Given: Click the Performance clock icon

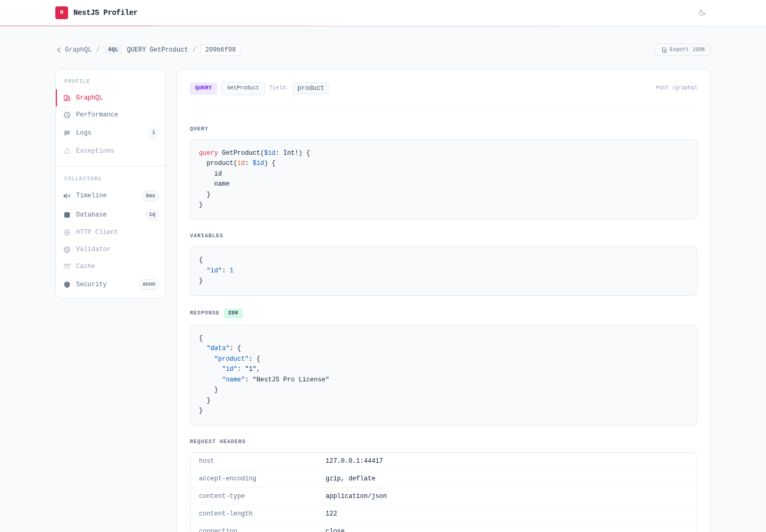Looking at the screenshot, I should (x=67, y=115).
